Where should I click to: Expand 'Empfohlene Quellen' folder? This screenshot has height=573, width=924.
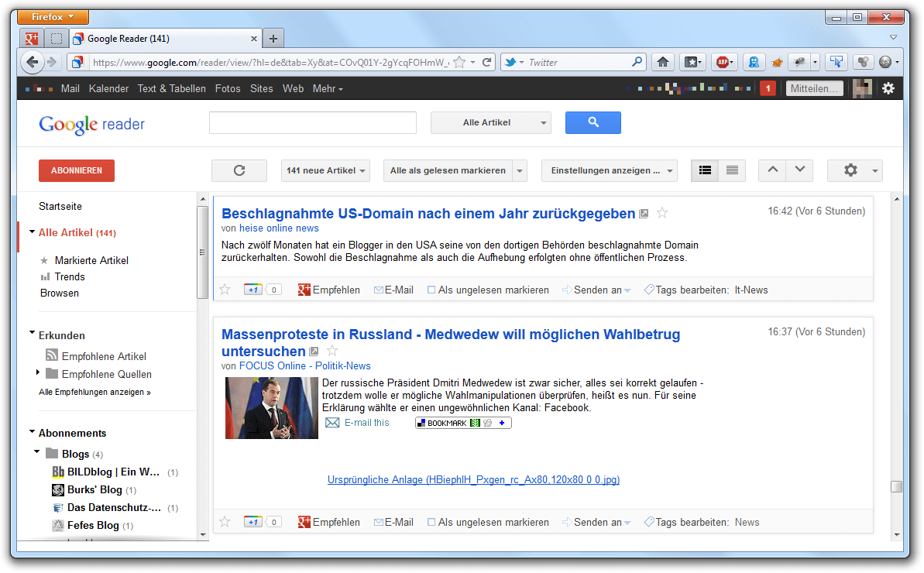click(38, 372)
